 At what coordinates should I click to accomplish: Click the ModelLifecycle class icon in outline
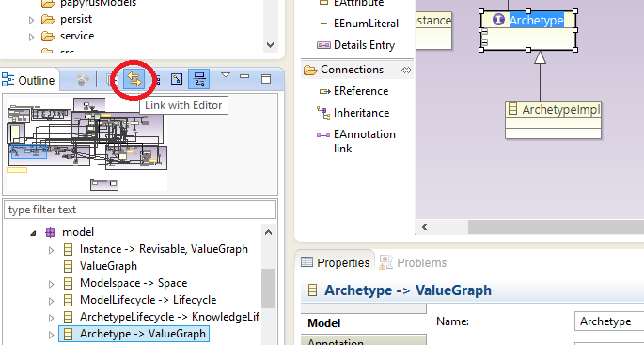pos(69,300)
